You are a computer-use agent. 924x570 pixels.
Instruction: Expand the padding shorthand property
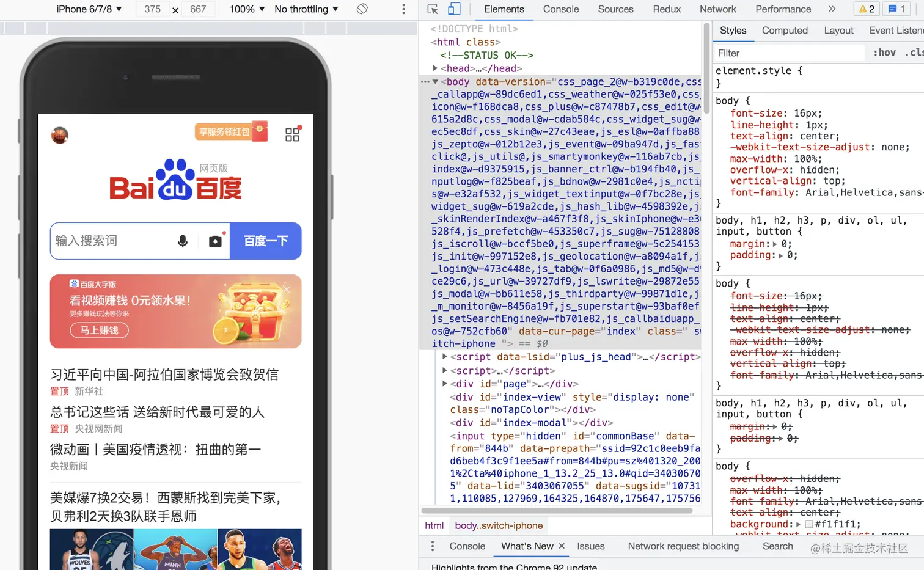pos(780,255)
